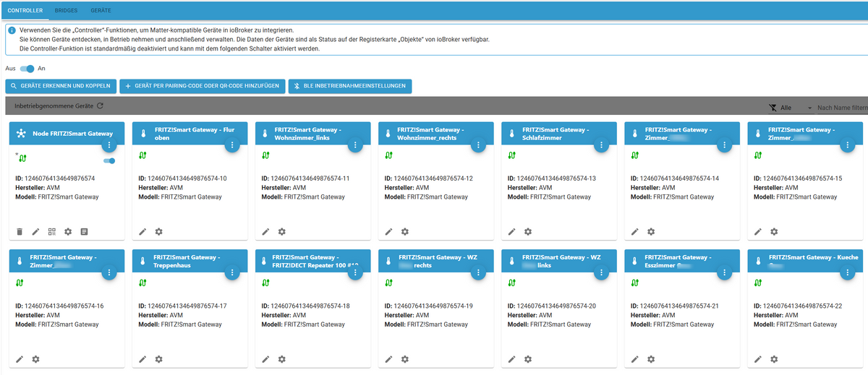Open the Alle filter dropdown

792,107
